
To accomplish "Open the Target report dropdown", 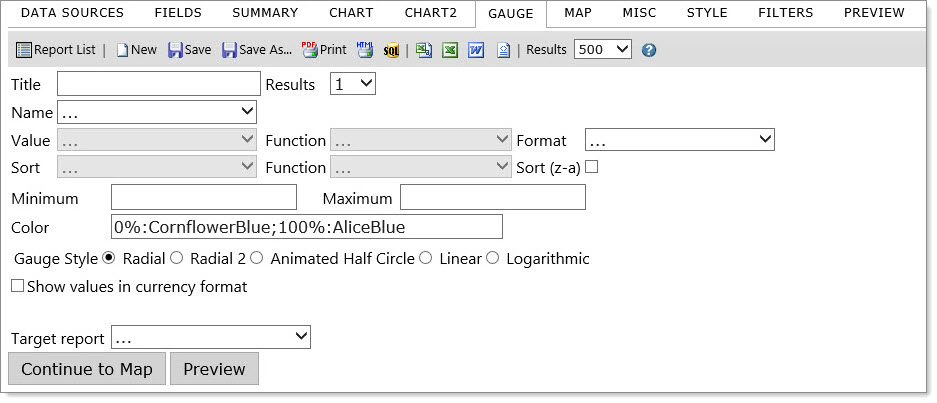I will point(211,337).
